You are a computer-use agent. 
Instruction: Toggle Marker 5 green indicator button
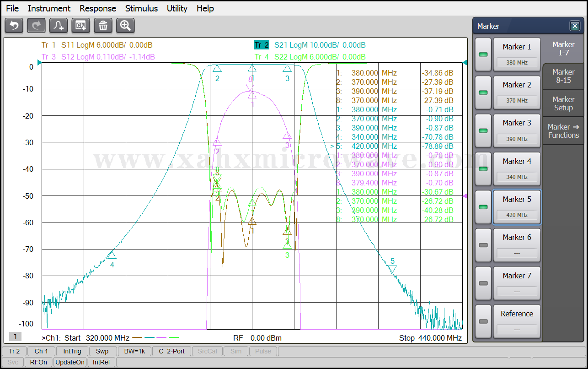point(483,207)
